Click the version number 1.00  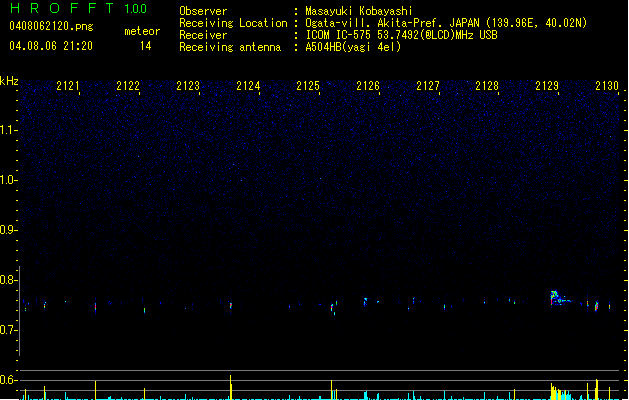pos(134,10)
